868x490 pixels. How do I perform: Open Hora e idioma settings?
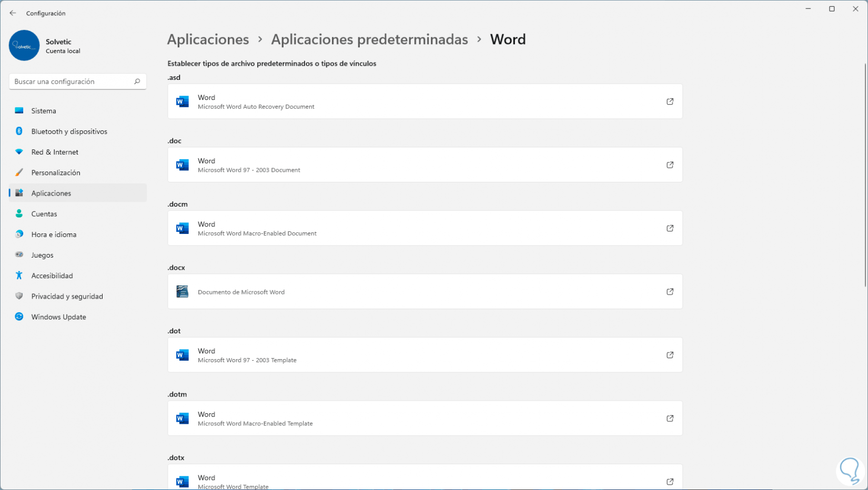click(54, 234)
